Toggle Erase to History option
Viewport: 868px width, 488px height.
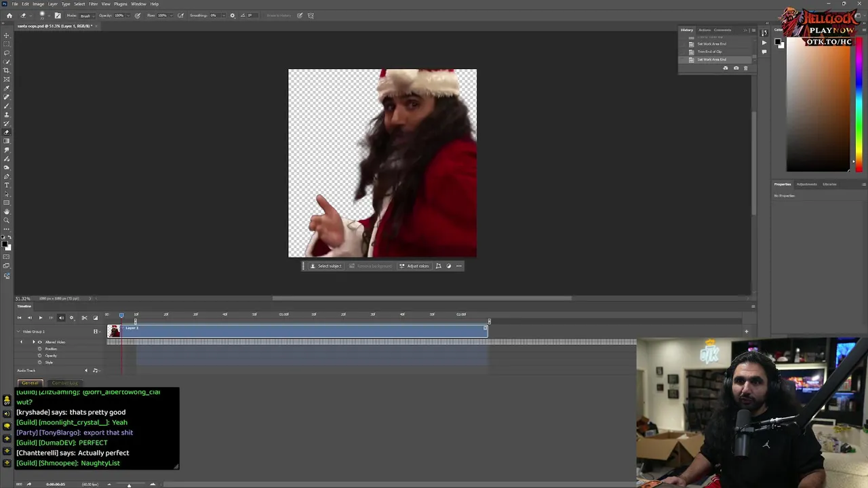point(279,15)
